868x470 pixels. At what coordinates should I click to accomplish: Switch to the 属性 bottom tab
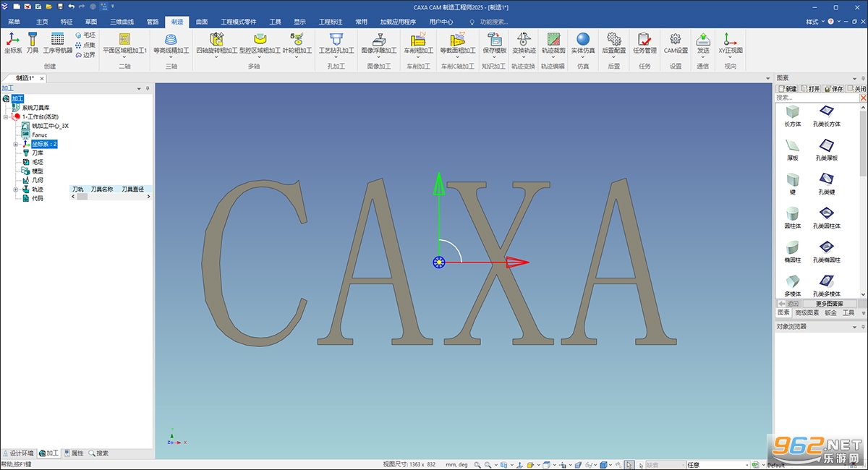(x=74, y=453)
